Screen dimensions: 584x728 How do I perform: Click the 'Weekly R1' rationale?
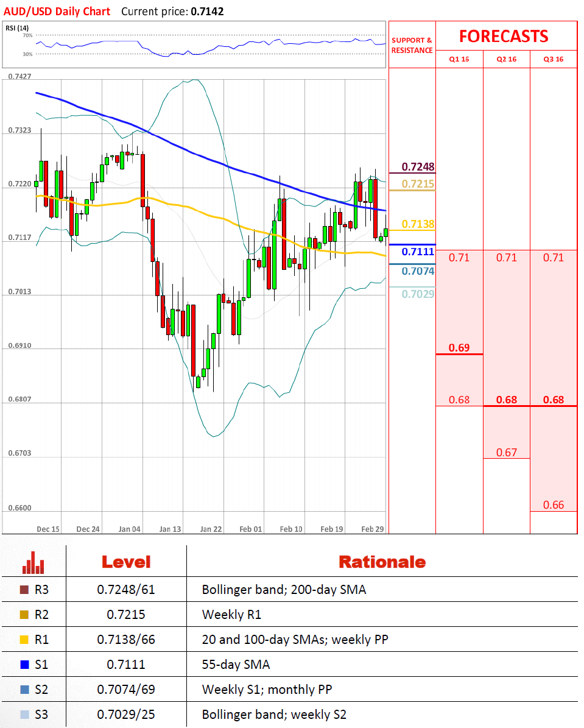tap(231, 615)
